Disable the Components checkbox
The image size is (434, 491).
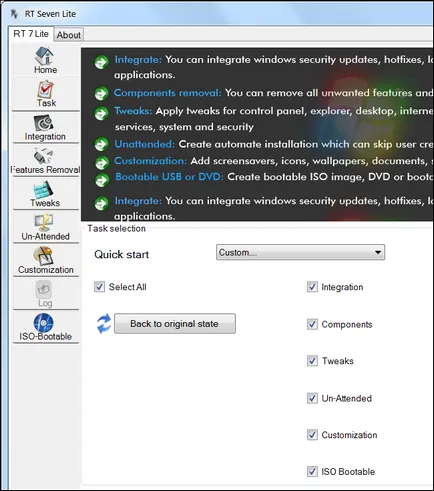tap(312, 324)
